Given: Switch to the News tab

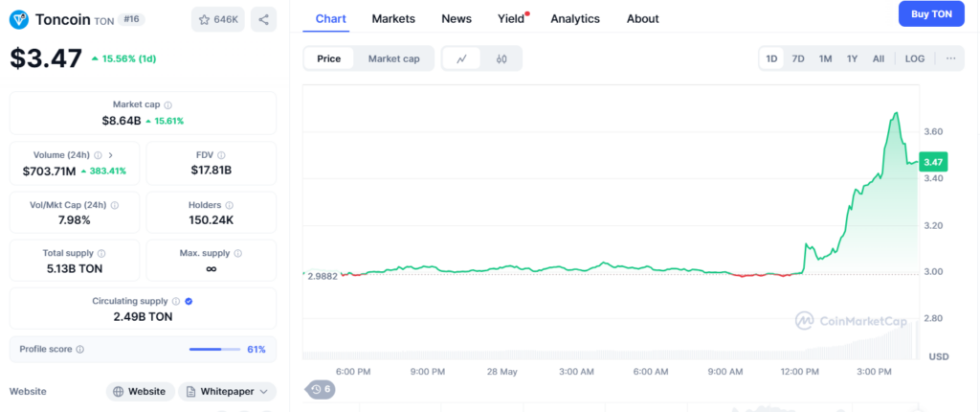Looking at the screenshot, I should (457, 19).
